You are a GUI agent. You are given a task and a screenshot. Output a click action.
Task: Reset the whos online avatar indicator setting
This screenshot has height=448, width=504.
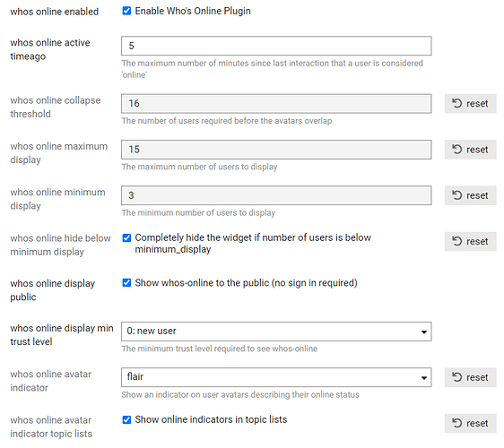point(470,377)
